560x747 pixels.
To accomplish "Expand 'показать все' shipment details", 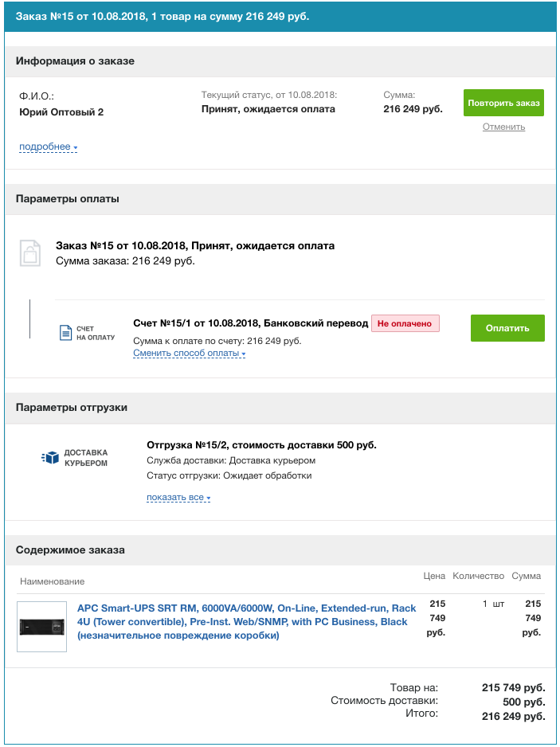I will coord(178,498).
